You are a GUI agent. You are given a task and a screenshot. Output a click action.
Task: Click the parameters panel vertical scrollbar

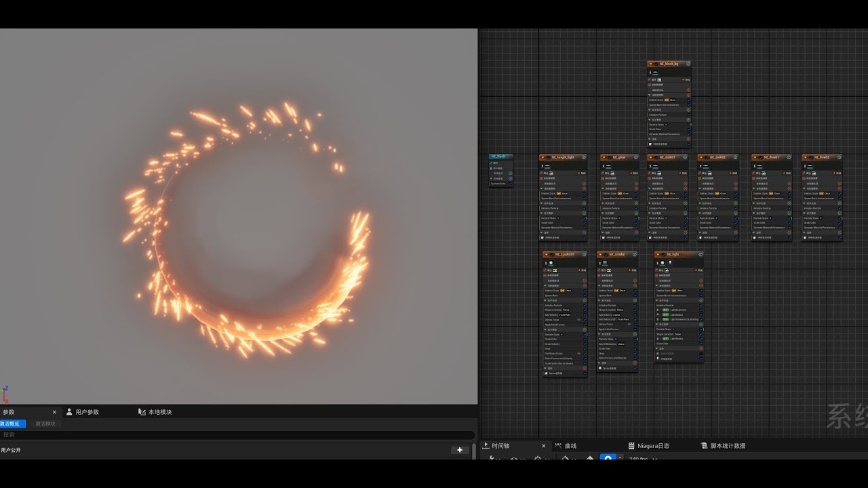pyautogui.click(x=474, y=451)
